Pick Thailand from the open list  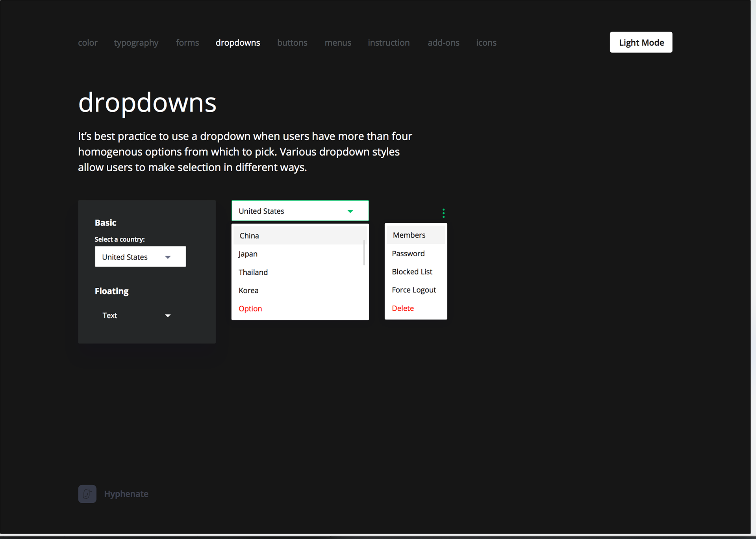(x=253, y=272)
